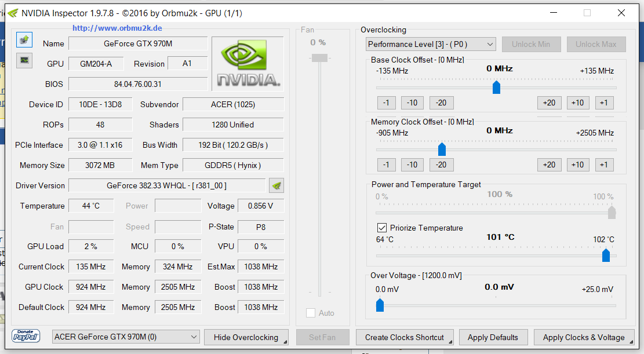Click the PayPal Donate icon
Viewport: 644px width, 354px height.
pyautogui.click(x=26, y=335)
